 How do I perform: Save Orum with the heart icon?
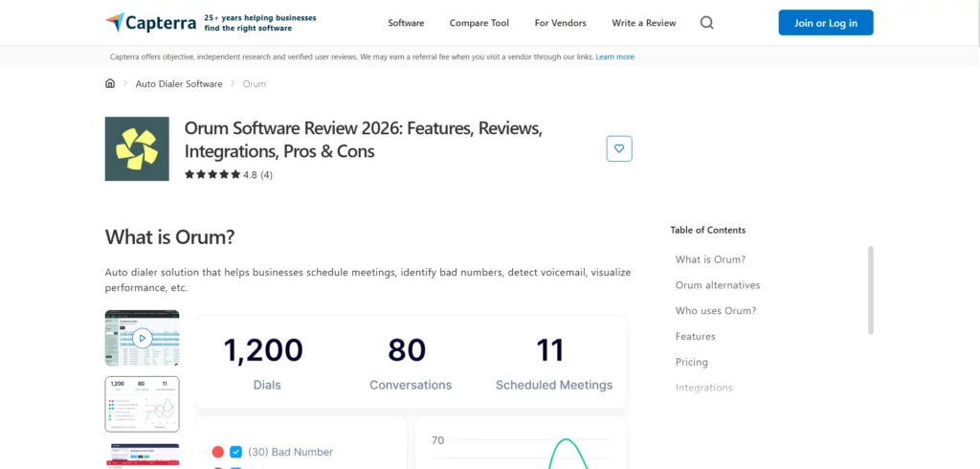point(619,148)
